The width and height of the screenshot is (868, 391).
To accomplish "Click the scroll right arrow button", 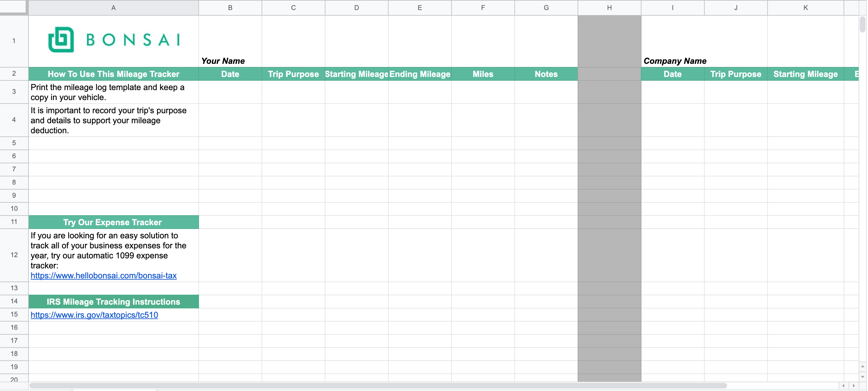I will click(x=854, y=386).
